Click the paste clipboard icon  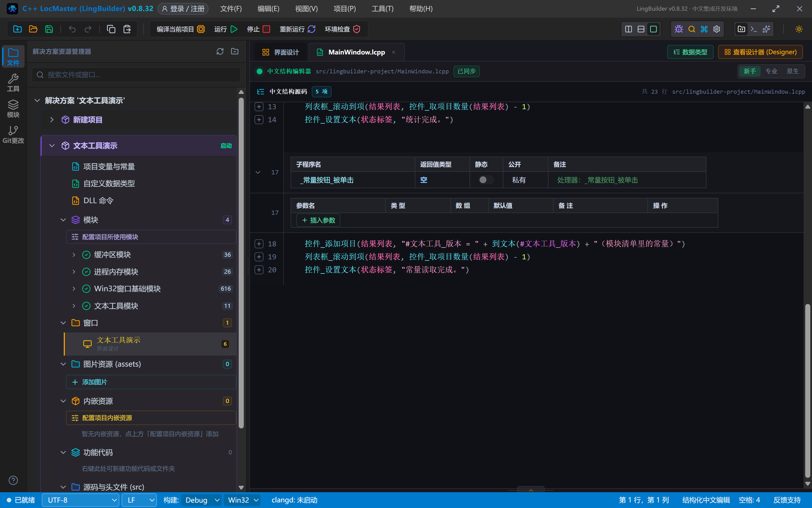(127, 29)
